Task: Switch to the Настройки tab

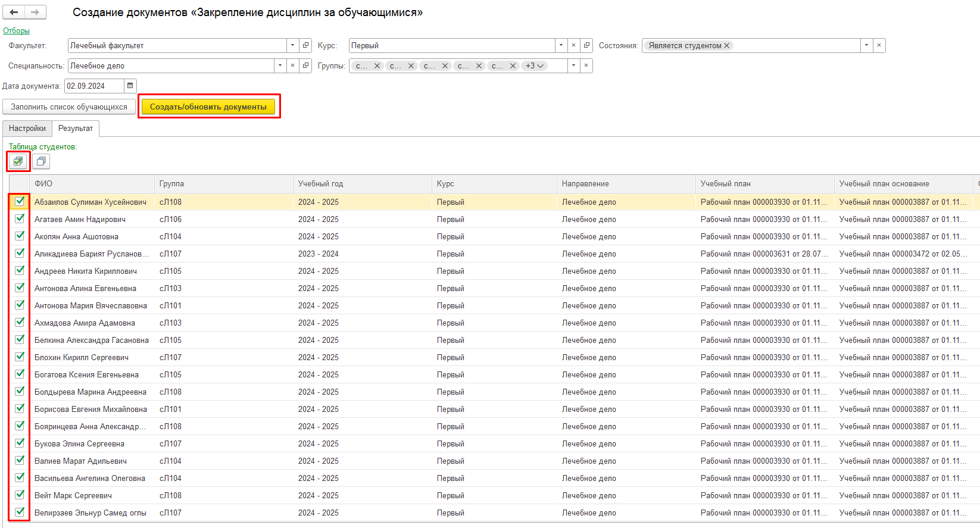Action: (x=27, y=129)
